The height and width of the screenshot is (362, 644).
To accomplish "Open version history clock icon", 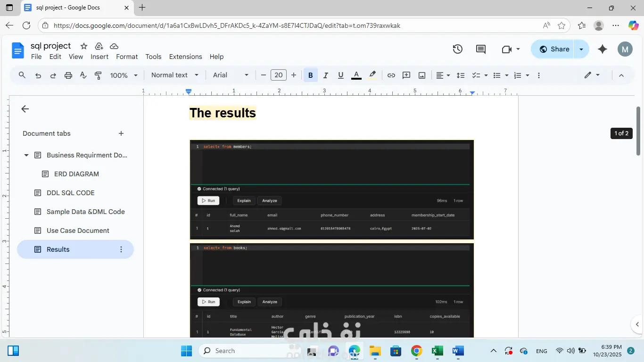I will 457,49.
